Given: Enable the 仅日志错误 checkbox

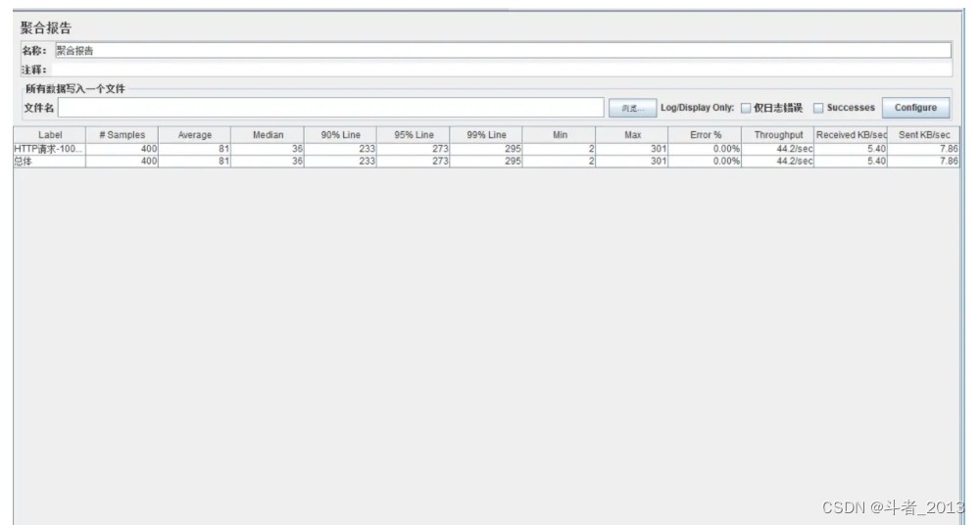Looking at the screenshot, I should point(746,108).
